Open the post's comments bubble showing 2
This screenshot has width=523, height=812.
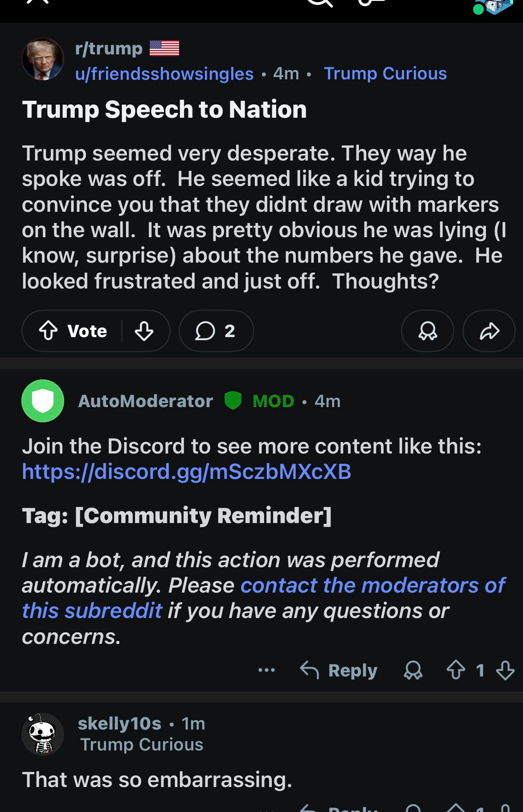click(216, 331)
